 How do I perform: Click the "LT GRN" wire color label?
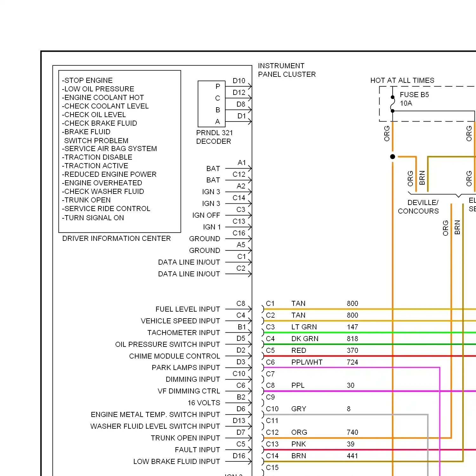(x=304, y=327)
